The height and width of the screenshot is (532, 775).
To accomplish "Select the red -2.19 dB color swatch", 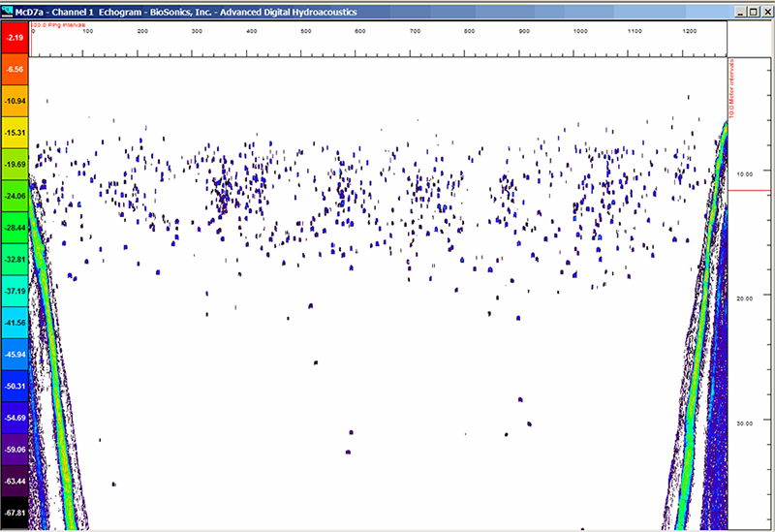I will [x=15, y=38].
